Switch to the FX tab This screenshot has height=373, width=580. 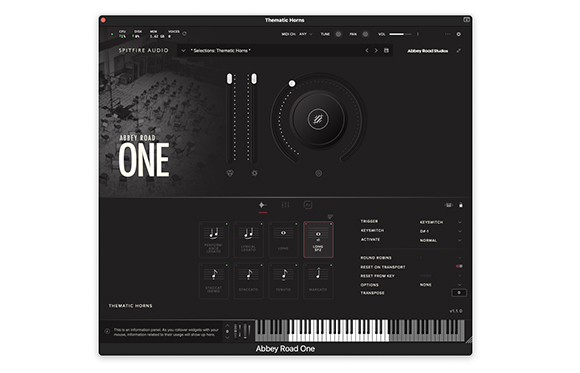click(308, 205)
